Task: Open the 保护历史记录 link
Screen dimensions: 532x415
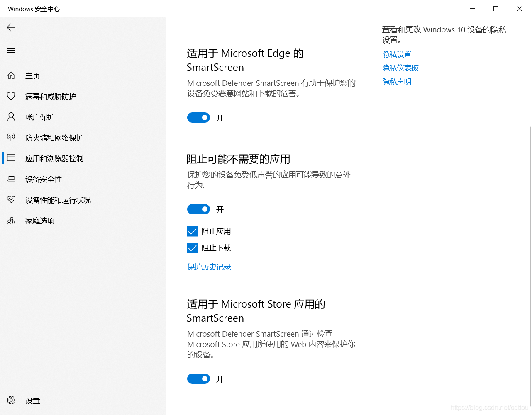Action: 209,267
